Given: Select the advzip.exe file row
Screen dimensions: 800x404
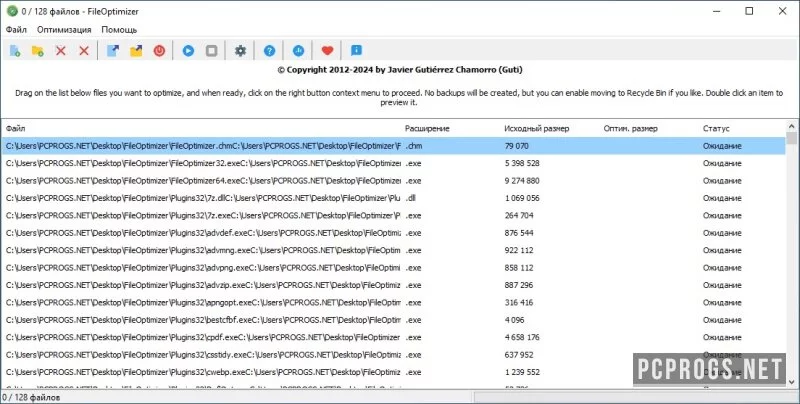Looking at the screenshot, I should (393, 285).
